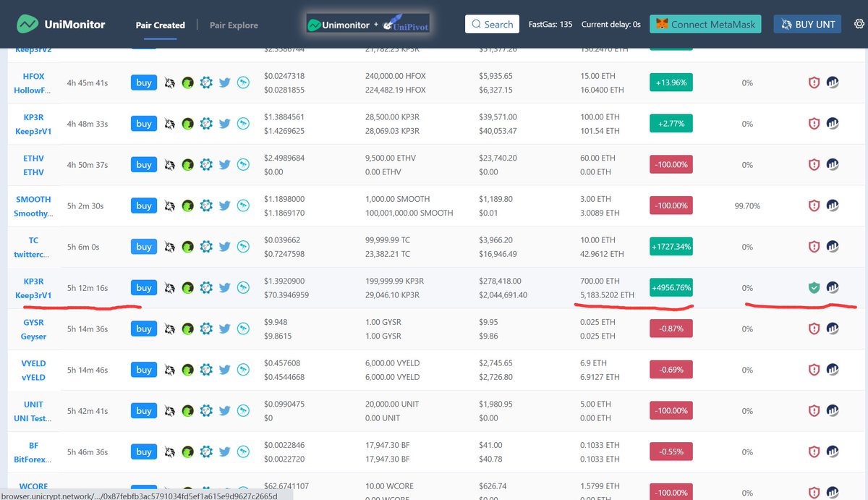
Task: Click buy button in HFOX row
Action: [x=144, y=82]
